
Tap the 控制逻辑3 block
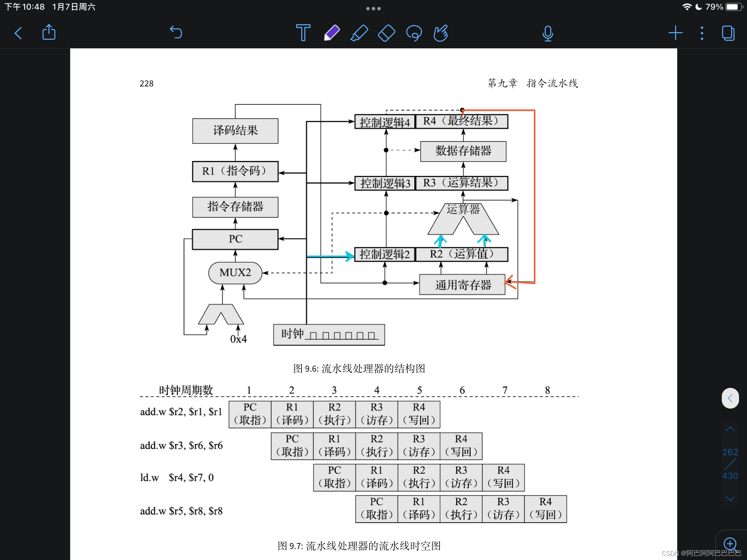(x=385, y=183)
